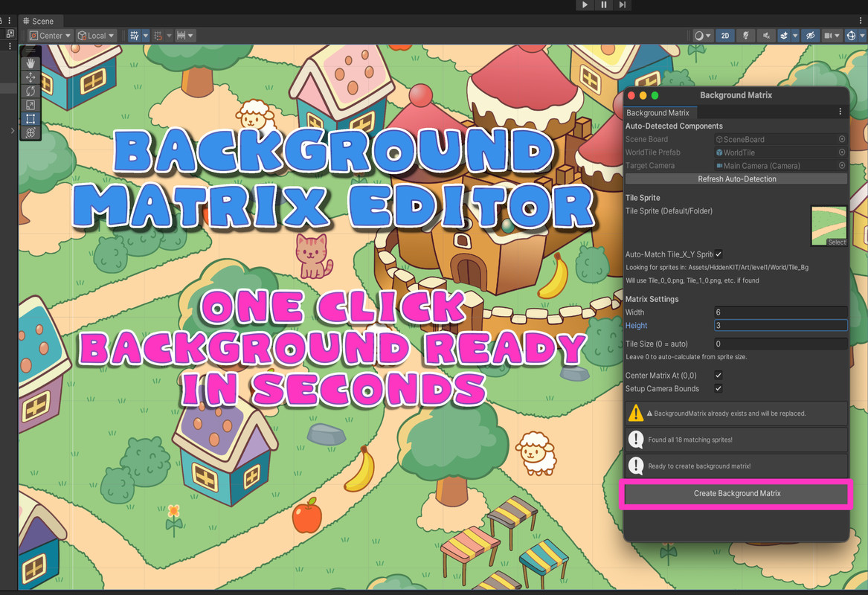The image size is (868, 595).
Task: Select the Scale tool
Action: pos(30,105)
